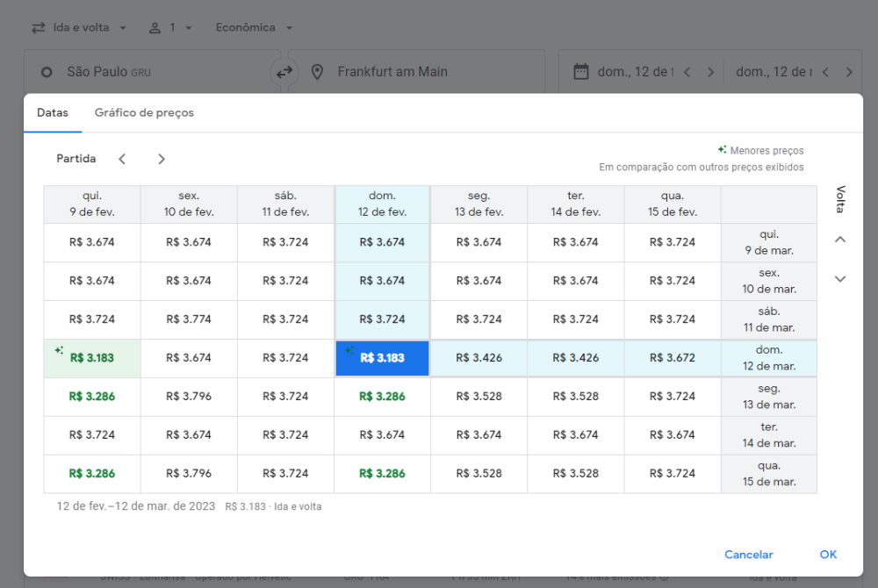Pick R$ 3.672 price for 15 de fev.
This screenshot has height=588, width=878.
(x=673, y=358)
